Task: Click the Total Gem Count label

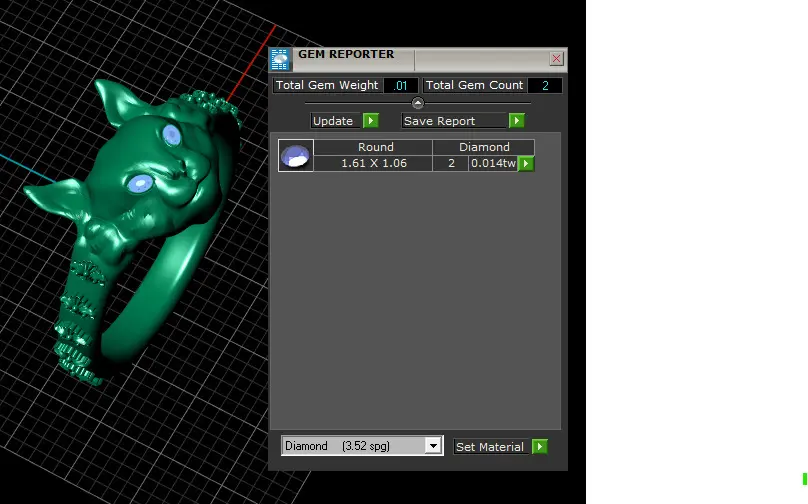Action: (x=474, y=86)
